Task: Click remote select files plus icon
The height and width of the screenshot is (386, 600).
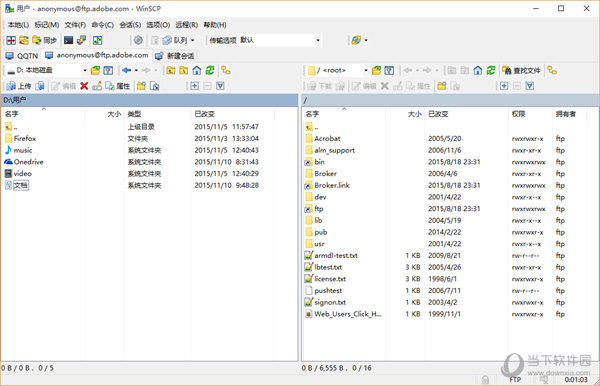Action: pyautogui.click(x=504, y=86)
